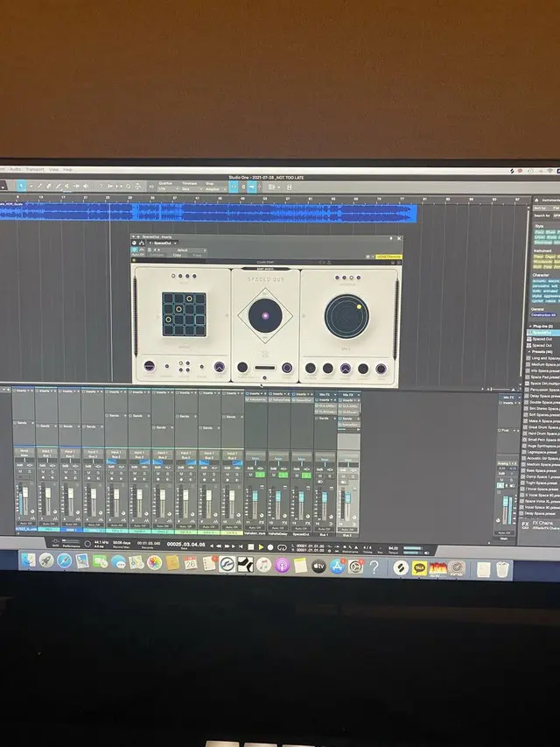Toggle Loop in the transport bar
The width and height of the screenshot is (560, 747).
coord(282,547)
